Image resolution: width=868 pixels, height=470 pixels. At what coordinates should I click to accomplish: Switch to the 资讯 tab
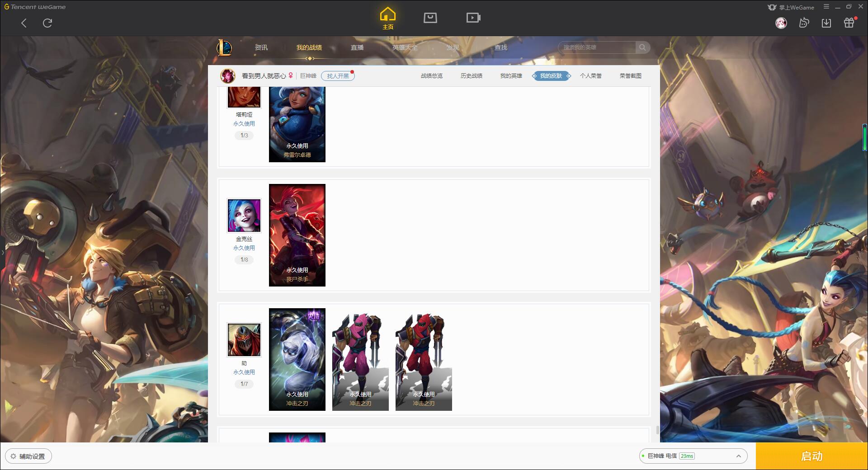[x=261, y=47]
